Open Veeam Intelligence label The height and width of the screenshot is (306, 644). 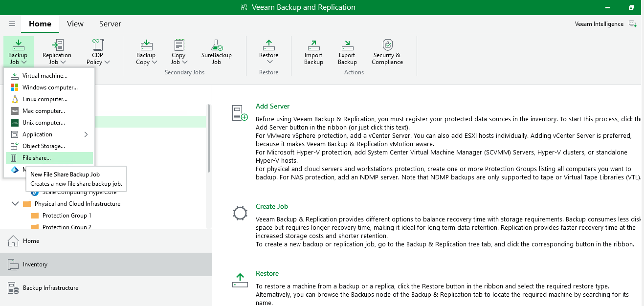(x=599, y=24)
